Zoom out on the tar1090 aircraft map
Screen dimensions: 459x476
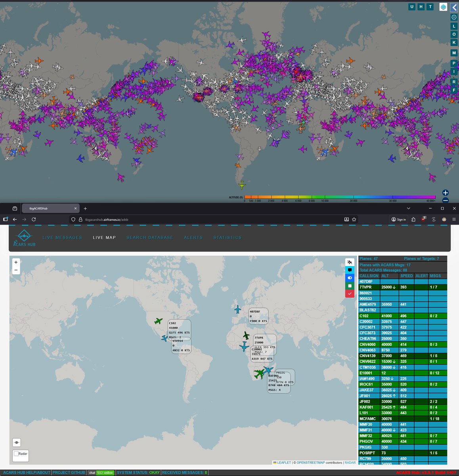[446, 200]
